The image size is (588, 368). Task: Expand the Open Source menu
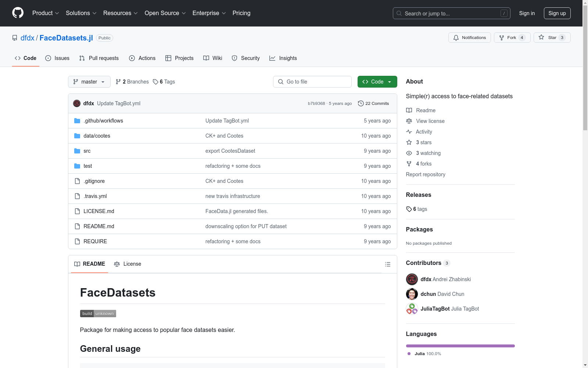click(165, 13)
